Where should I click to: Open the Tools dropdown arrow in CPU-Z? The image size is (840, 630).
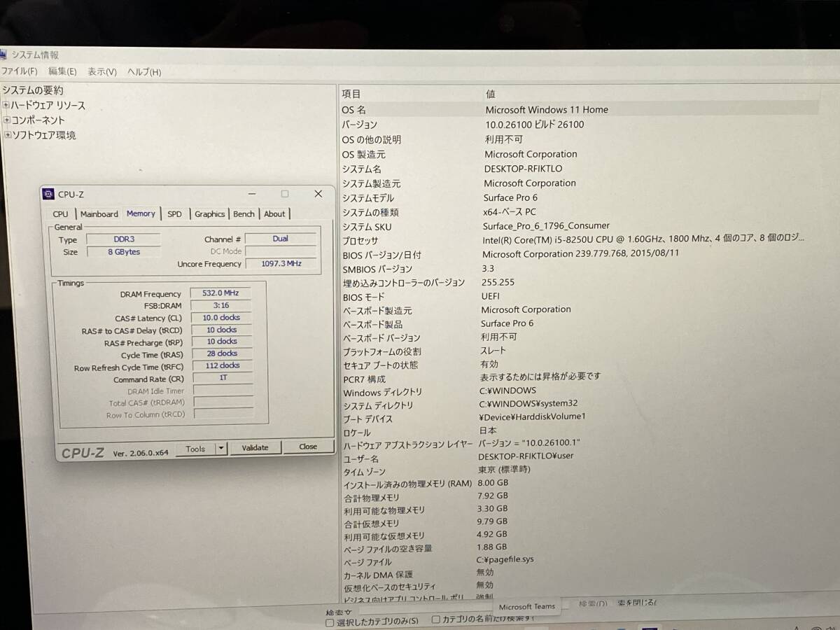pos(221,449)
